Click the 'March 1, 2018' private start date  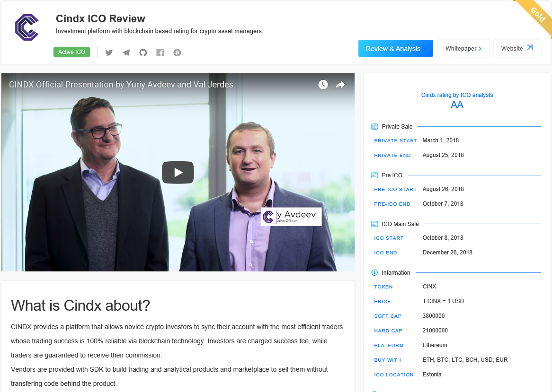[440, 140]
